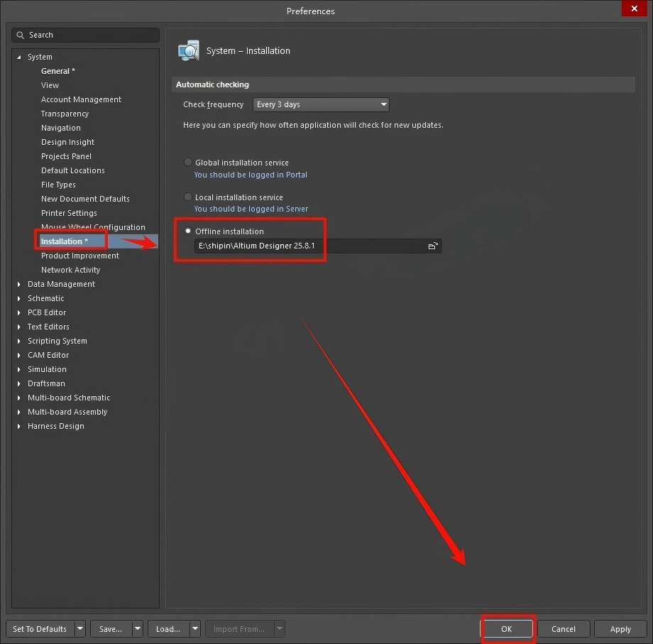This screenshot has width=653, height=644.
Task: Close the Preferences dialog with the X button
Action: point(634,9)
